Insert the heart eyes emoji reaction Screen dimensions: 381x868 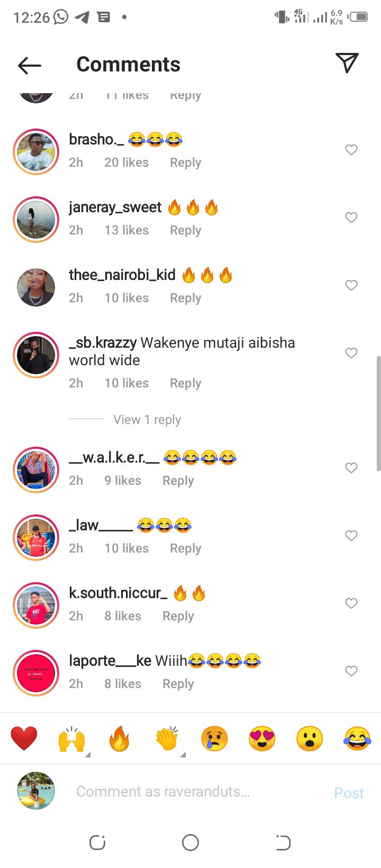click(262, 739)
